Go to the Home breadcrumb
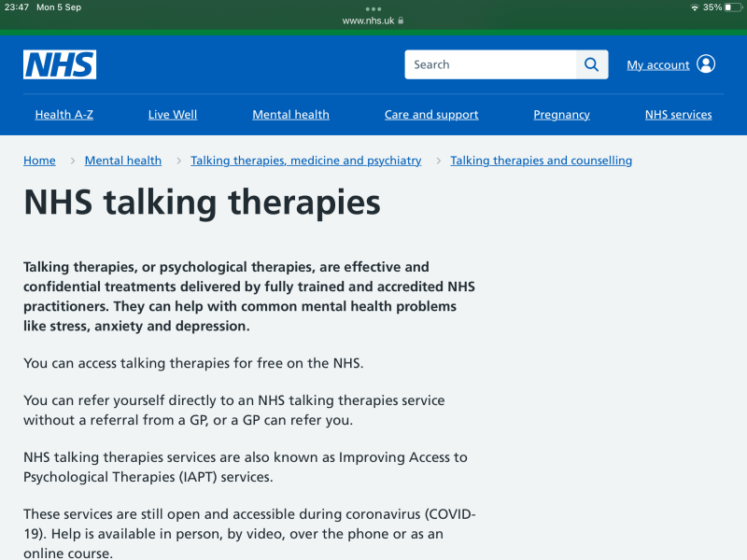 pos(39,161)
